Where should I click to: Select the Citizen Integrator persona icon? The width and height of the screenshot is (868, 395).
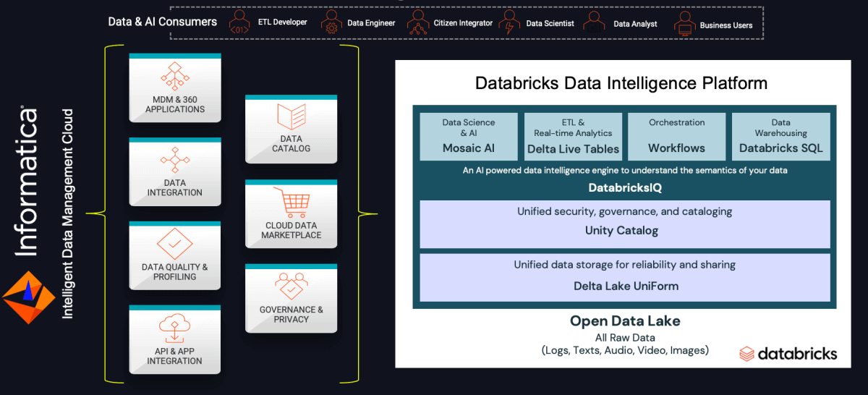click(418, 23)
